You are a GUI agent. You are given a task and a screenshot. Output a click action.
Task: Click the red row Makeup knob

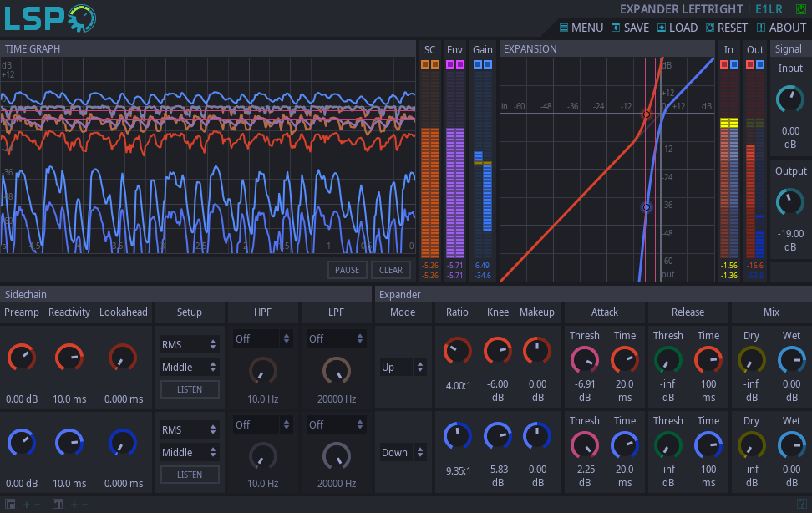click(x=537, y=351)
